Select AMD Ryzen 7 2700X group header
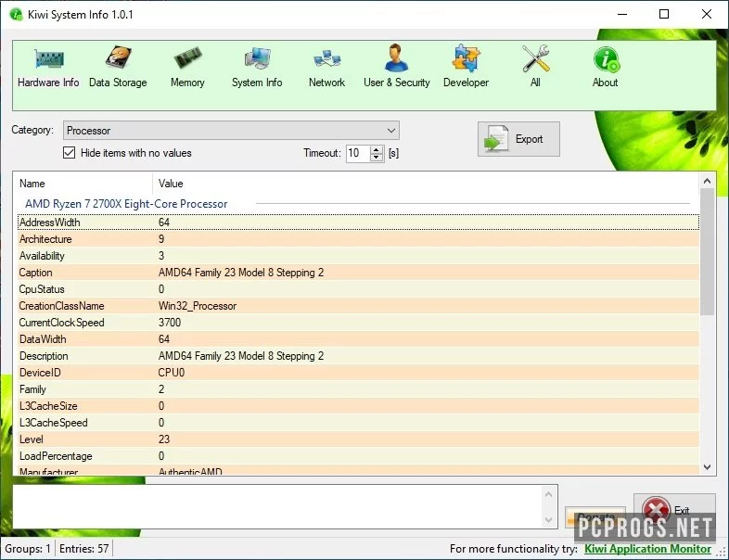This screenshot has width=729, height=560. [126, 204]
